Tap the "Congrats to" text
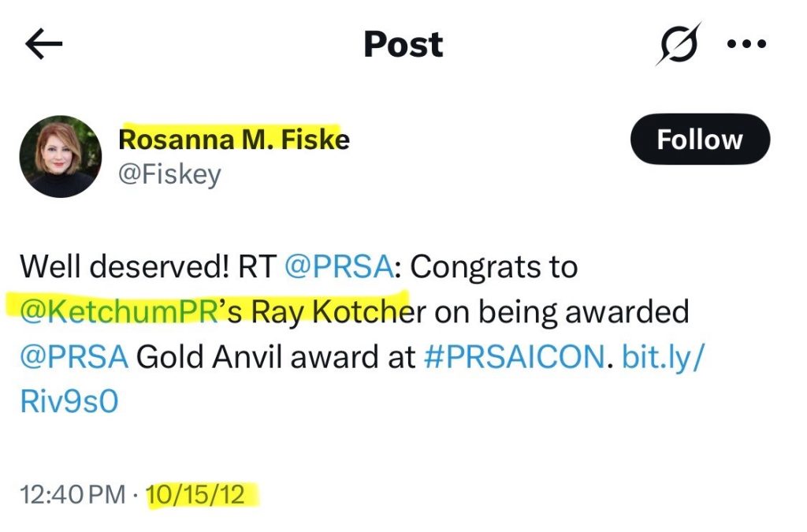 [x=494, y=266]
